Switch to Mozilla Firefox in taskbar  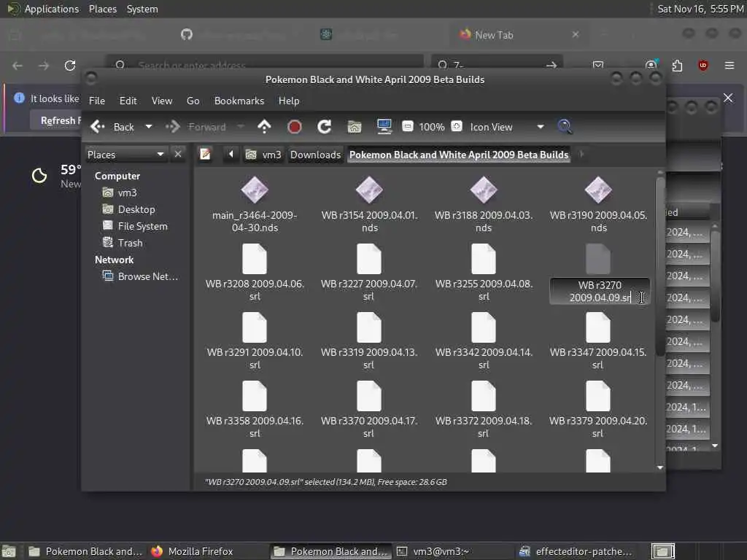coord(193,551)
